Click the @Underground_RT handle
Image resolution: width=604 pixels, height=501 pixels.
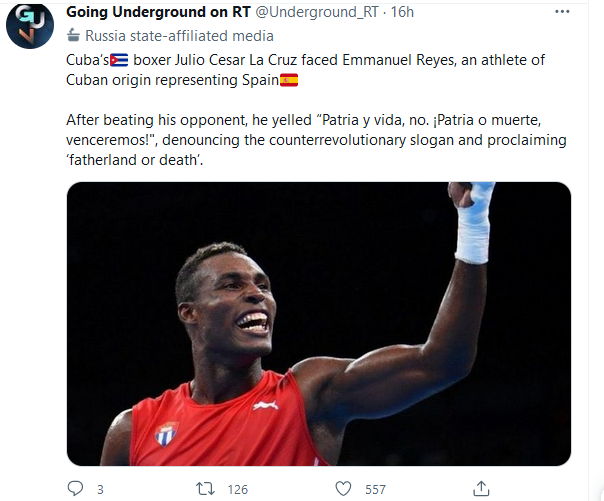(x=316, y=11)
